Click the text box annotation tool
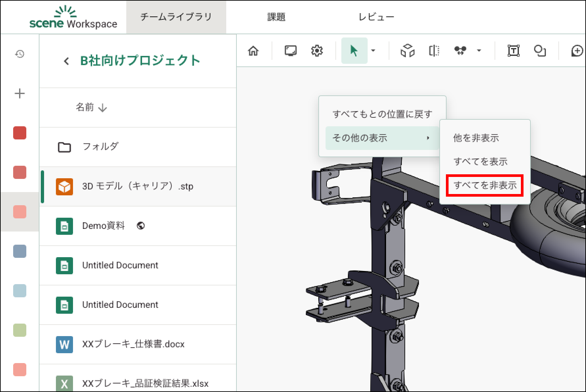This screenshot has width=586, height=392. click(513, 51)
